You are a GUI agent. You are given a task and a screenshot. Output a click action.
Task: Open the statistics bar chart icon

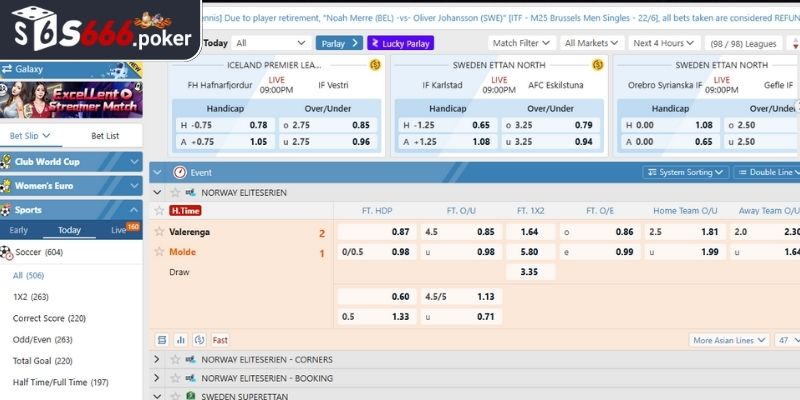pyautogui.click(x=181, y=340)
